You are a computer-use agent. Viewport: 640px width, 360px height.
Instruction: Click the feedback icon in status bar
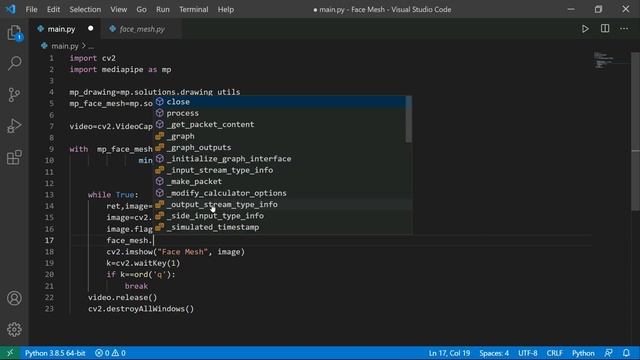(x=609, y=353)
